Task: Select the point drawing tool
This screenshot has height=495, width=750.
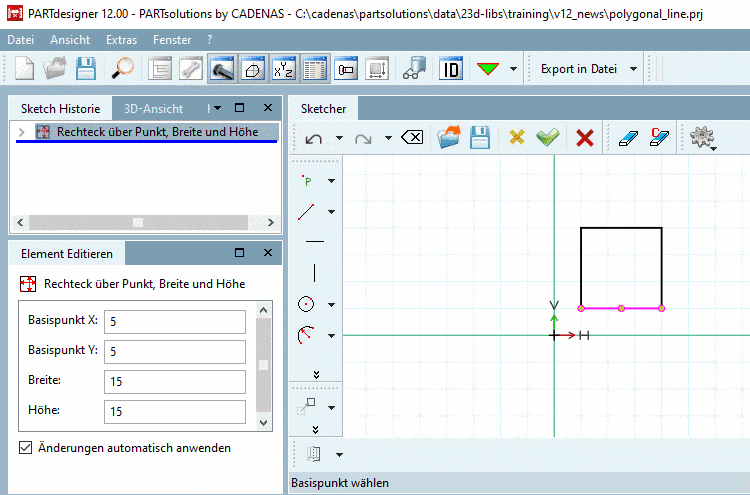Action: (x=307, y=181)
